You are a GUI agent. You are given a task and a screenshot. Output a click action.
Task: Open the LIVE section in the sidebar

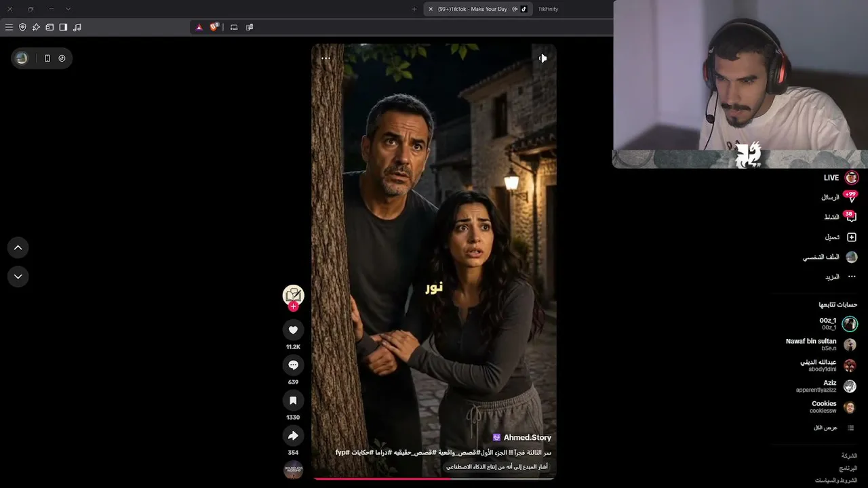[x=841, y=178]
